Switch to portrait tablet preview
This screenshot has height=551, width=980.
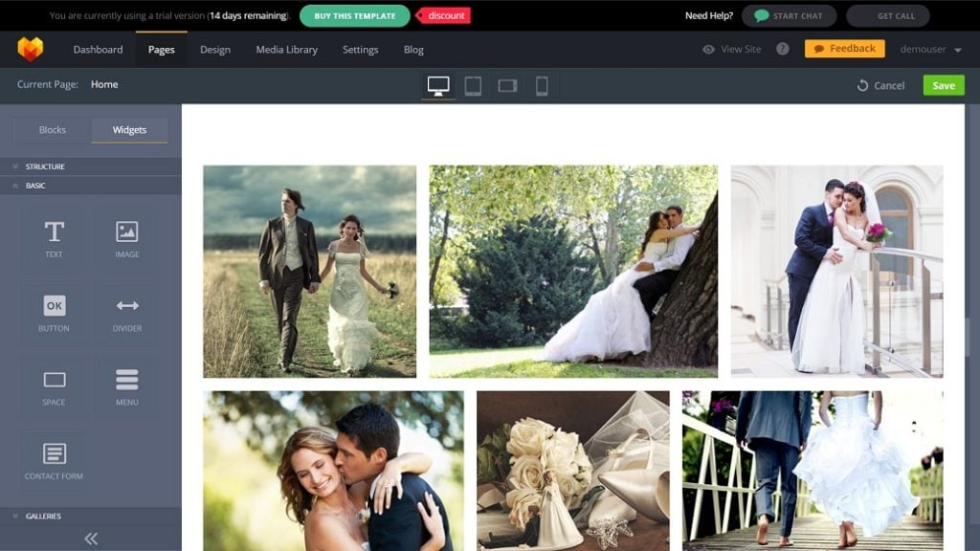pos(473,86)
